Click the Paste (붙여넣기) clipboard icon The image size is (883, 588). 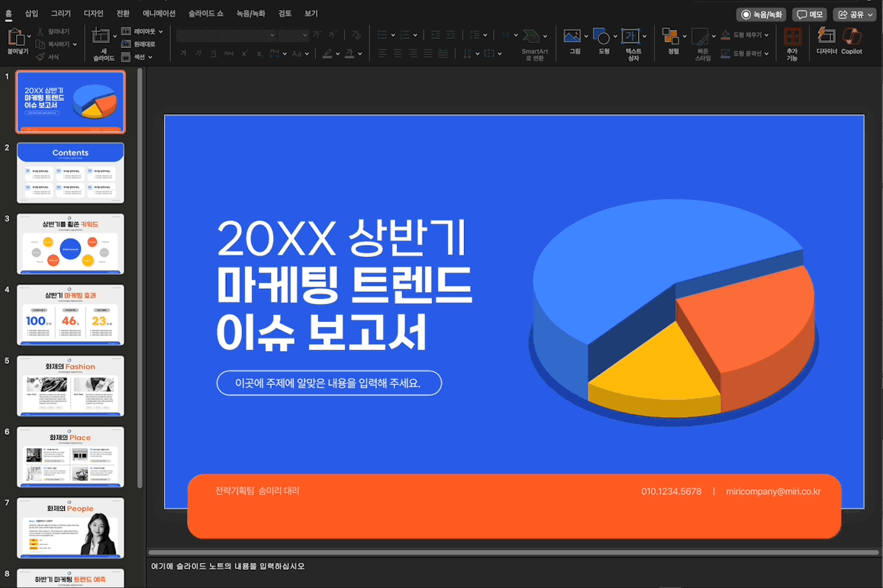(x=16, y=37)
